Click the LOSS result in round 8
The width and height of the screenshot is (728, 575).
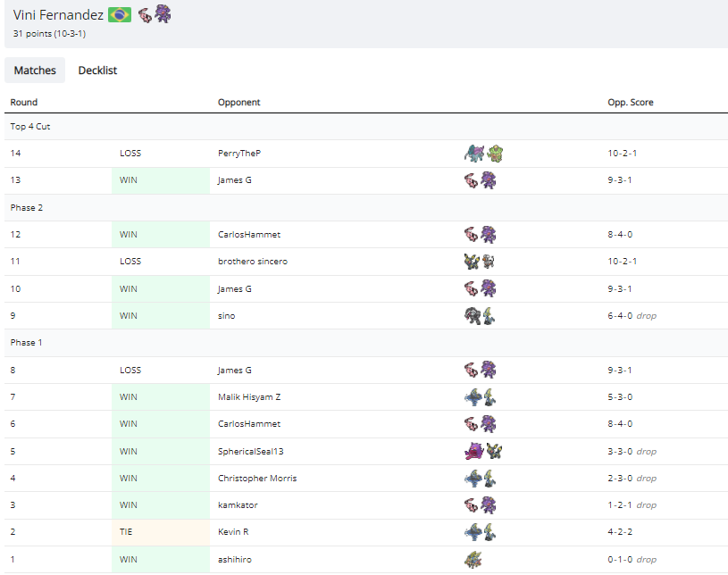pos(130,370)
